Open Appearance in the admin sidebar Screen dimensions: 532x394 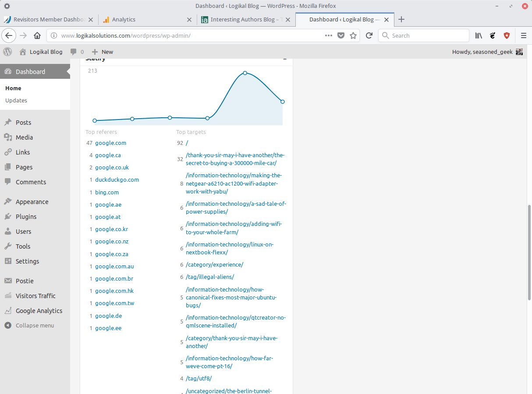click(x=32, y=202)
